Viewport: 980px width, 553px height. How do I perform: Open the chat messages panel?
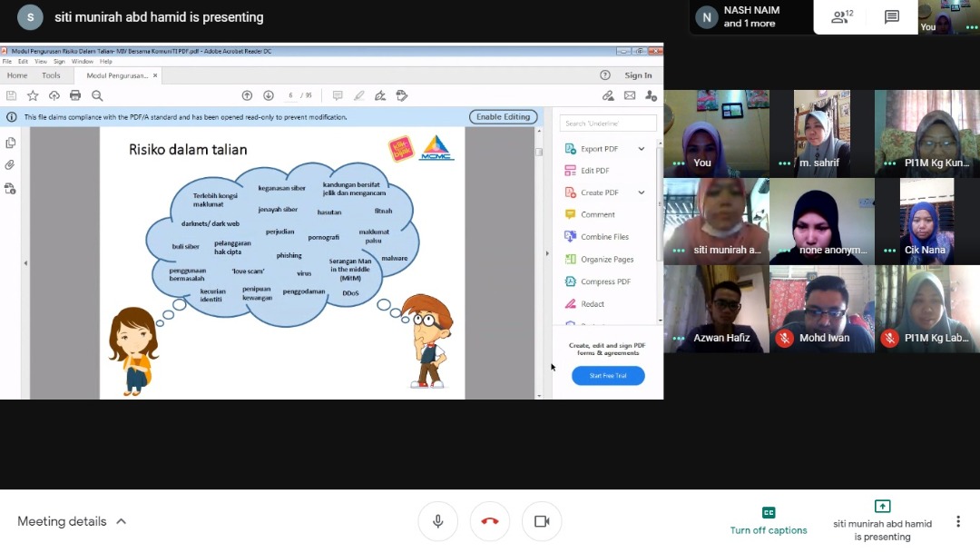pos(891,16)
